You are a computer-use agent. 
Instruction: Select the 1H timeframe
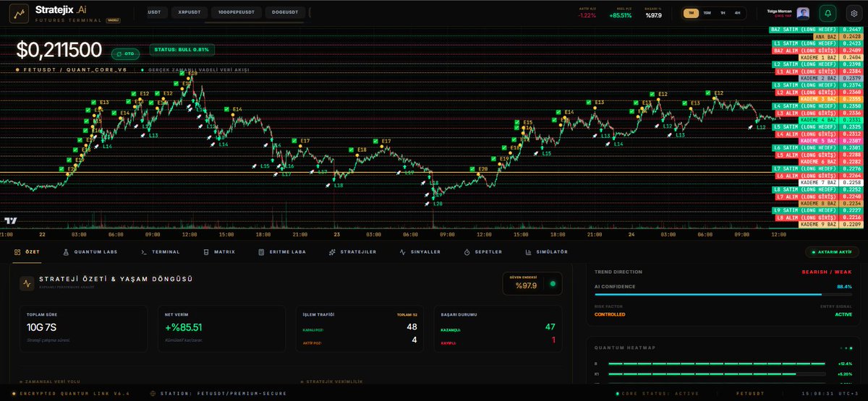pos(722,13)
